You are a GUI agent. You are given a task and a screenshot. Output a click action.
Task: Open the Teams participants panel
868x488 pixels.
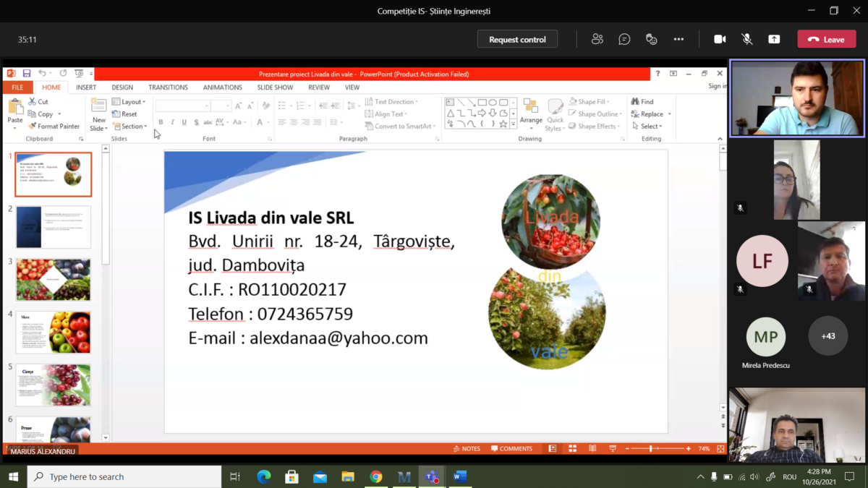coord(597,39)
